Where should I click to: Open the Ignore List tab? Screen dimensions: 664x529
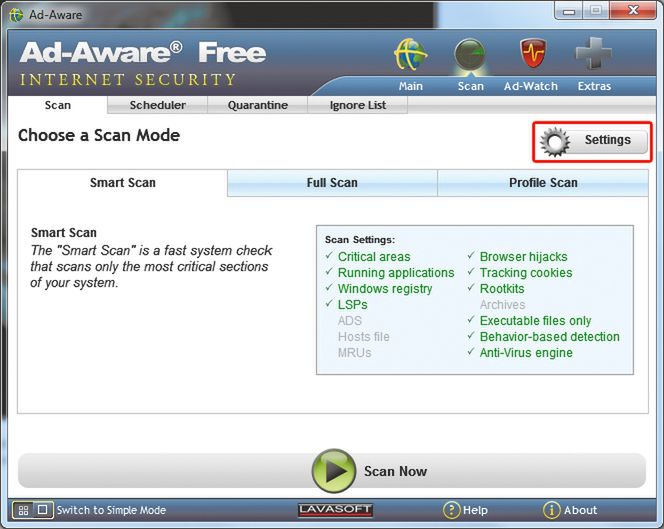click(x=357, y=105)
